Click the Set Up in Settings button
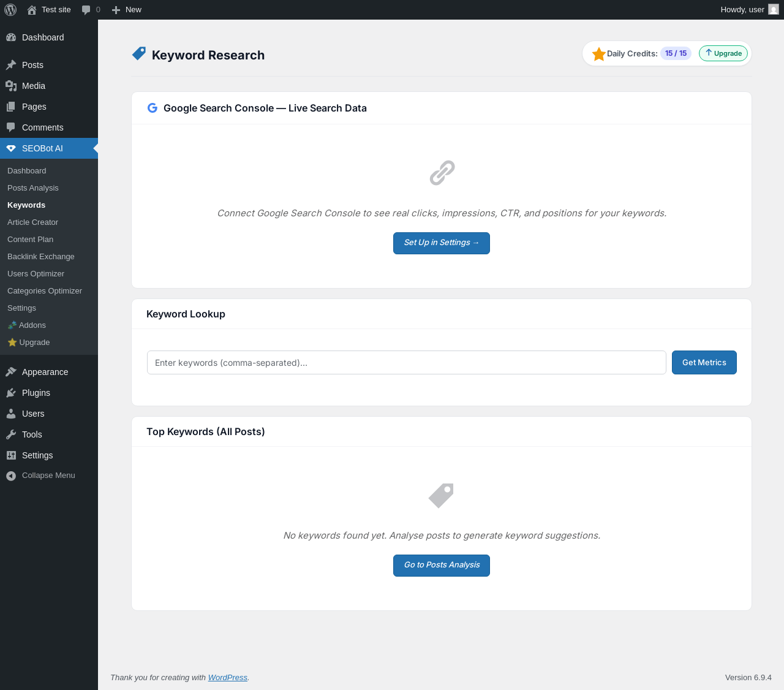 pos(442,243)
